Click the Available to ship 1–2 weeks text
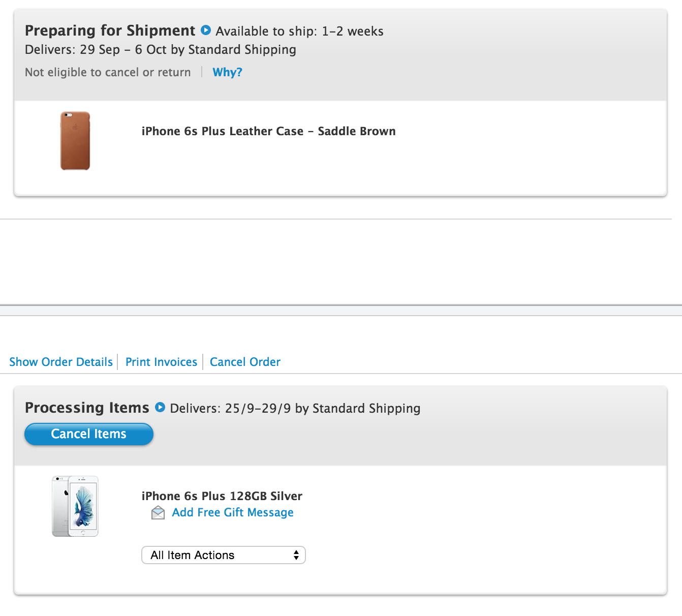 299,31
